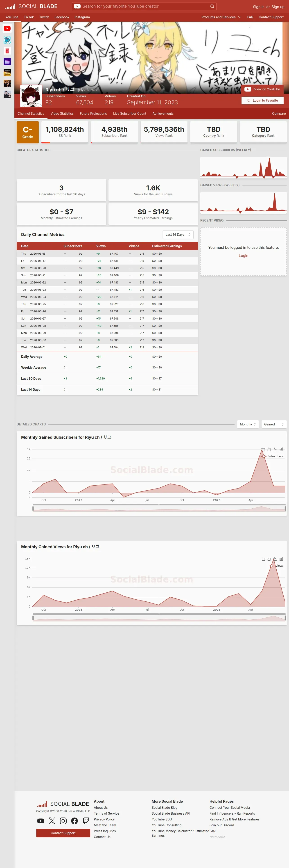Screen dimensions: 289x868
Task: Open the footer Facebook social icon
Action: coord(74,821)
